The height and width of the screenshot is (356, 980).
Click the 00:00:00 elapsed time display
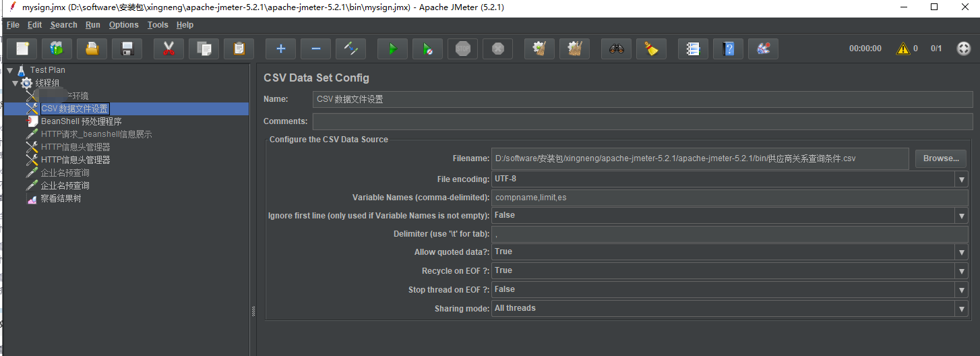(865, 49)
